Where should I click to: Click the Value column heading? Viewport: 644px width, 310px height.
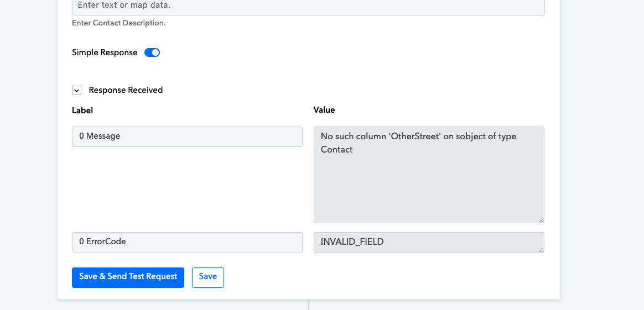[x=324, y=110]
